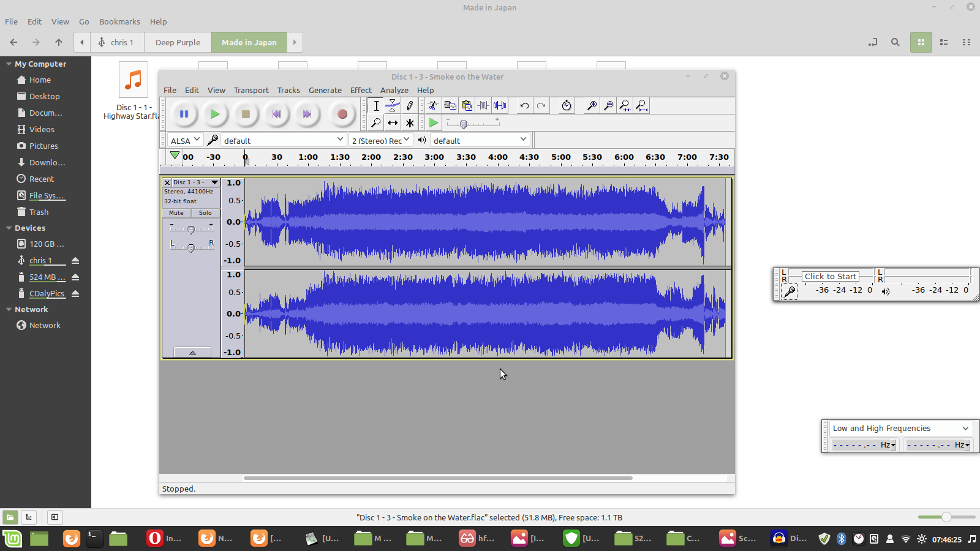
Task: Start playback with the large Play button
Action: click(214, 114)
